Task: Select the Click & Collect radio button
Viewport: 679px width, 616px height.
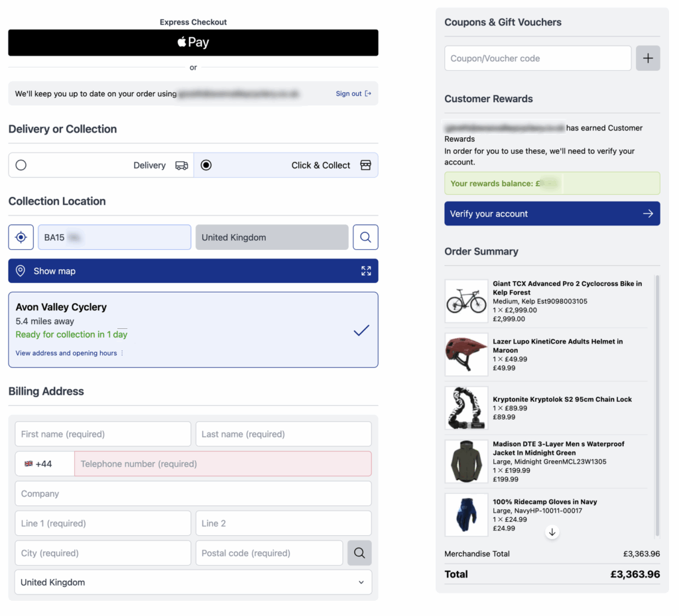Action: [206, 165]
